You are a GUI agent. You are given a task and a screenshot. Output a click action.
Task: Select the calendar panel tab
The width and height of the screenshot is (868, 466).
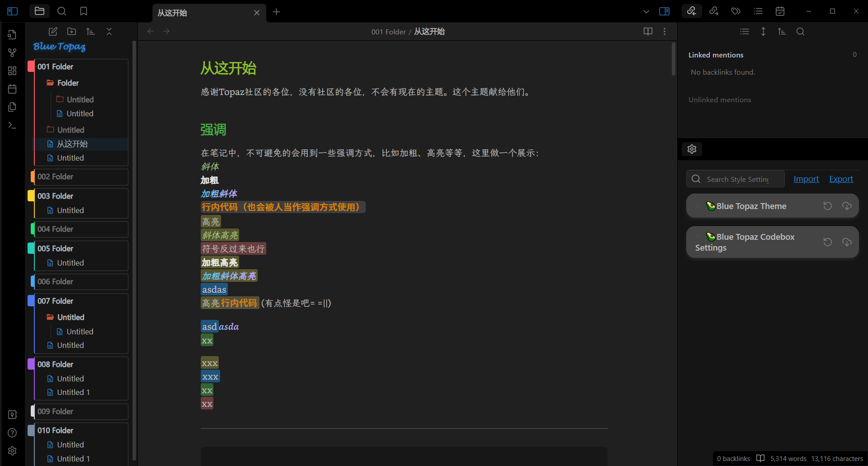tap(780, 11)
